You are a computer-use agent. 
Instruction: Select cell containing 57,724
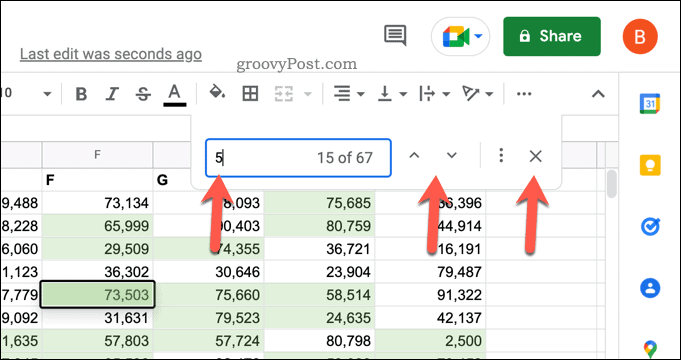coord(208,341)
